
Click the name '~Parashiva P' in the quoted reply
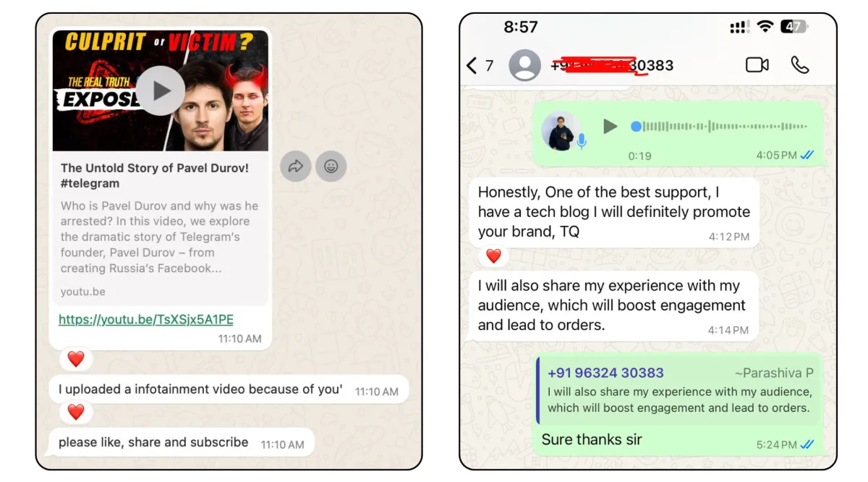[774, 373]
